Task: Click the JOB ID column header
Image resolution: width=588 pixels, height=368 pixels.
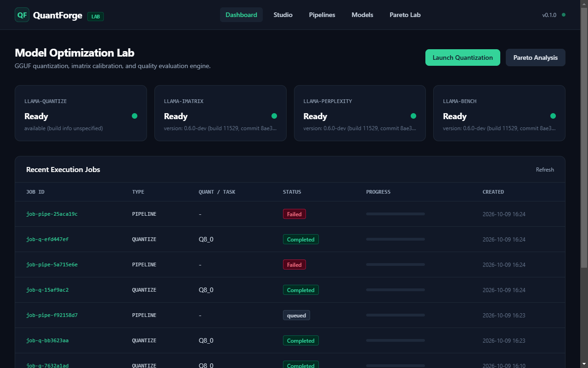Action: (x=35, y=192)
